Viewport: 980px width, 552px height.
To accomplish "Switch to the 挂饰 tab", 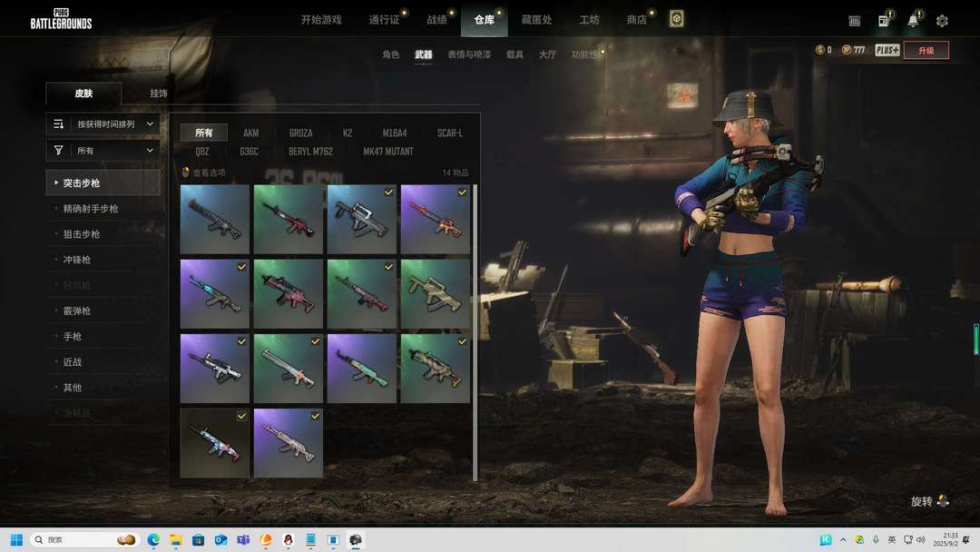I will click(x=159, y=94).
